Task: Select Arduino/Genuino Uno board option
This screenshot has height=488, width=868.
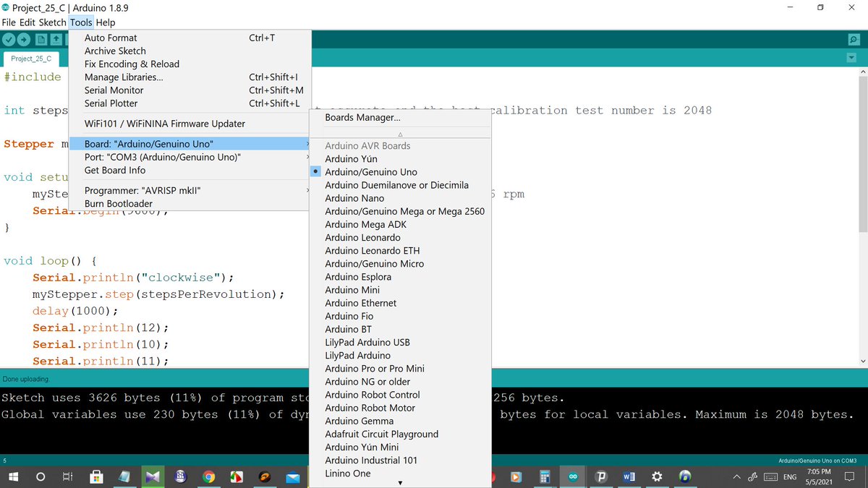Action: (400, 172)
